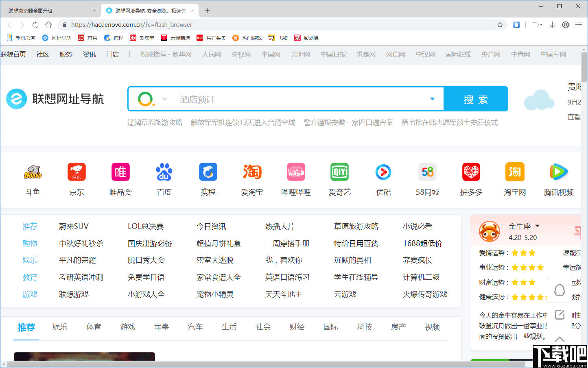Click the home icon in the toolbar
Screen dimensions: 588x368
pos(48,25)
